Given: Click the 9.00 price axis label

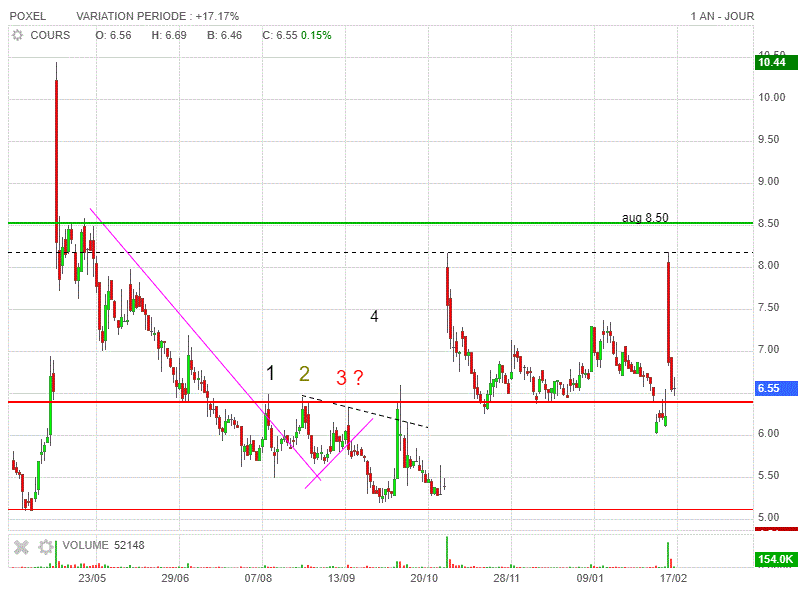Looking at the screenshot, I should (768, 182).
